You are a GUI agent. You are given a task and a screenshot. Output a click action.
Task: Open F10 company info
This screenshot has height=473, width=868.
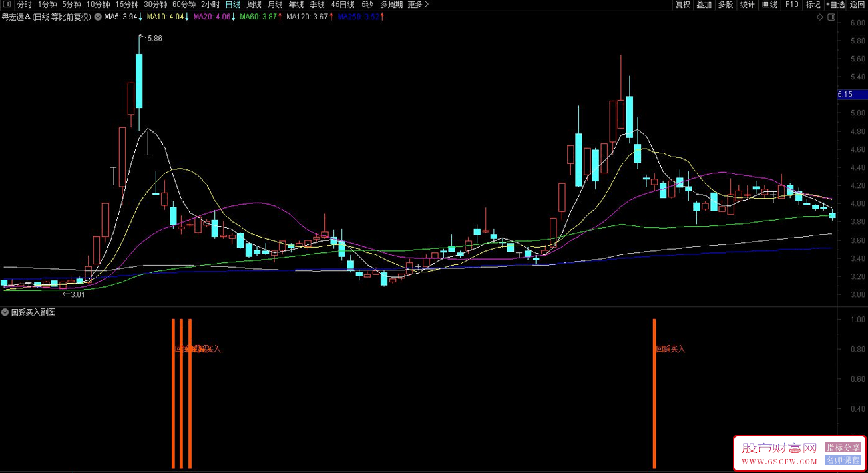pos(791,4)
